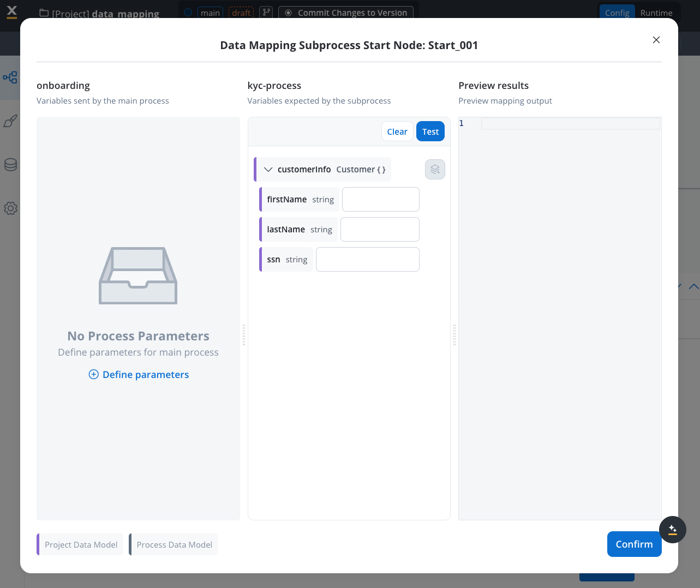Close the Data Mapping dialog
This screenshot has height=588, width=700.
(x=656, y=40)
